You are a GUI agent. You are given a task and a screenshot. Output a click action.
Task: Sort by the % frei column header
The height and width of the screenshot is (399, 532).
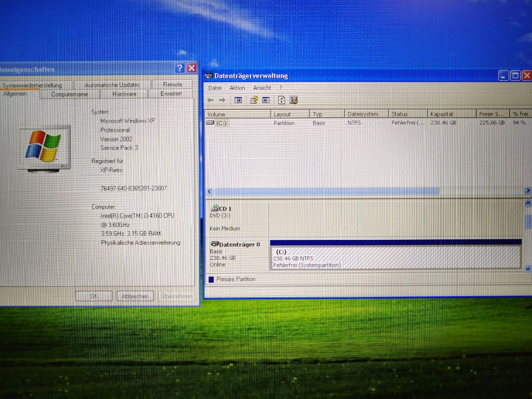(x=521, y=114)
